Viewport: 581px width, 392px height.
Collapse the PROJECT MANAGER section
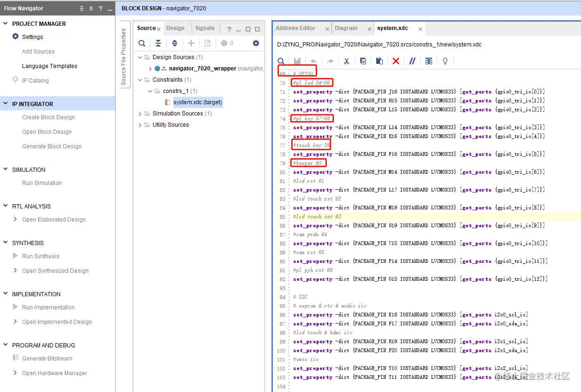5,23
